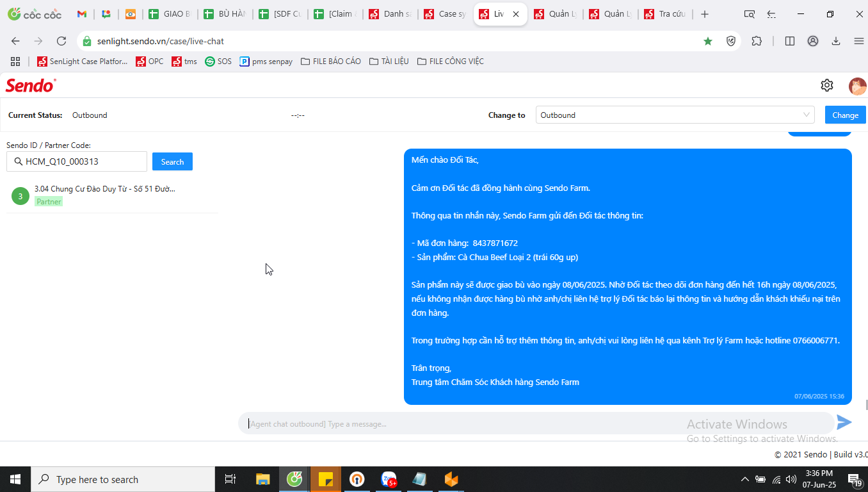Viewport: 868px width, 492px height.
Task: Open the TÀI LIỆU bookmark folder
Action: 389,61
